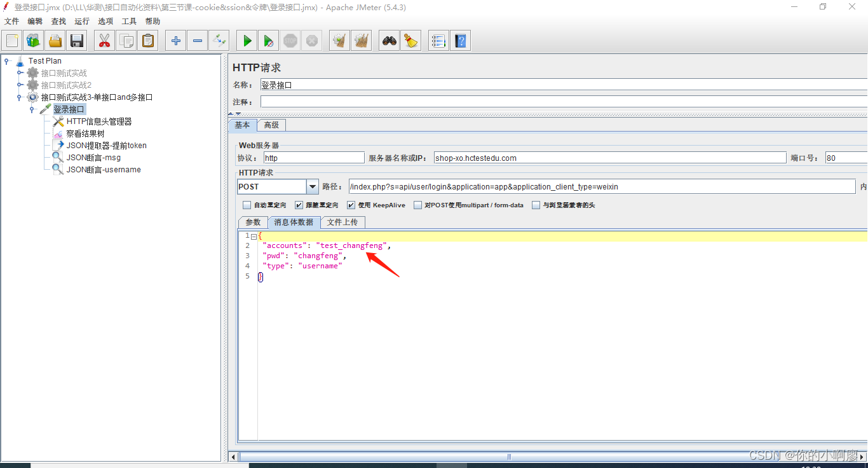The width and height of the screenshot is (868, 468).
Task: Click the Toggle enable/disable toolbar icon
Action: click(219, 41)
